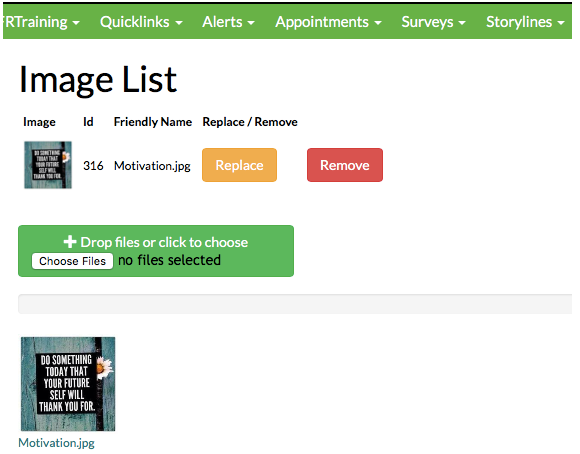Click the plus icon in upload area
The width and height of the screenshot is (580, 454).
coord(70,242)
